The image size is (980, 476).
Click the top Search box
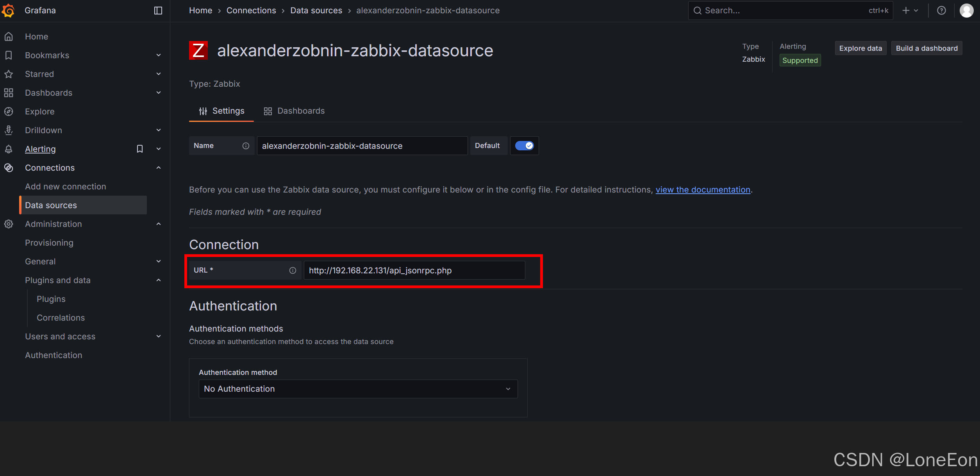coord(791,11)
